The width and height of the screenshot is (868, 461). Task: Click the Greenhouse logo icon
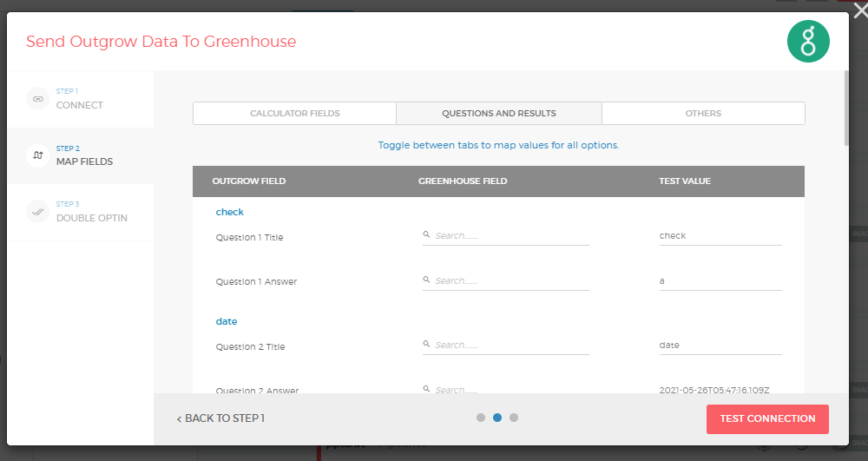(x=808, y=42)
